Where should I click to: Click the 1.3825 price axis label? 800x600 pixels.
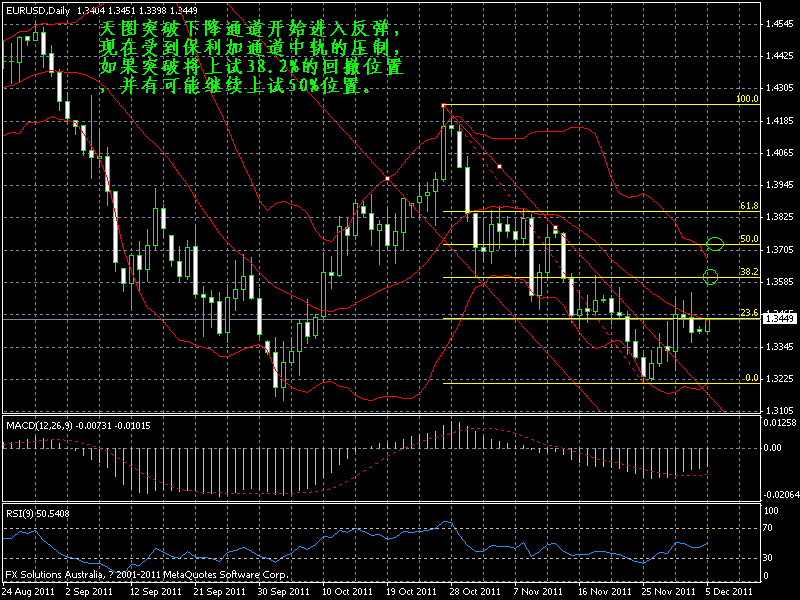click(x=780, y=217)
